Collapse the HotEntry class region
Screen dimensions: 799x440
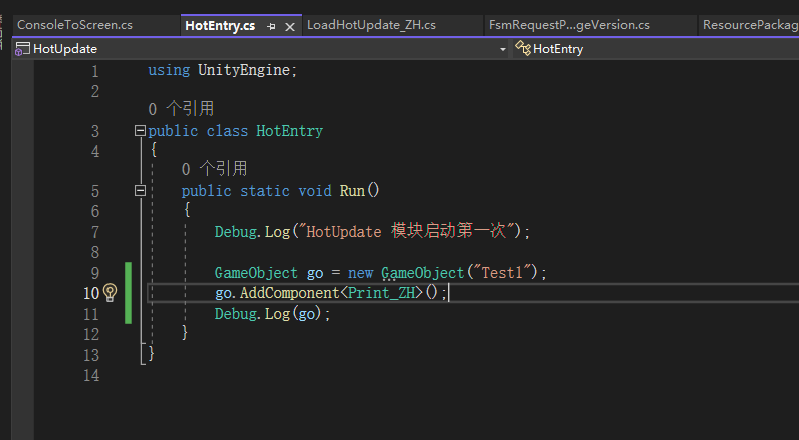pos(140,131)
